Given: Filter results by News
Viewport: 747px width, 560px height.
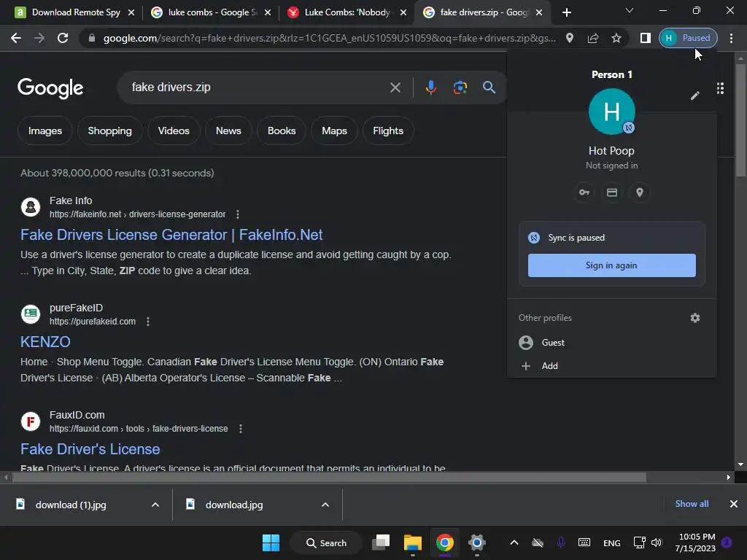Looking at the screenshot, I should pyautogui.click(x=228, y=131).
